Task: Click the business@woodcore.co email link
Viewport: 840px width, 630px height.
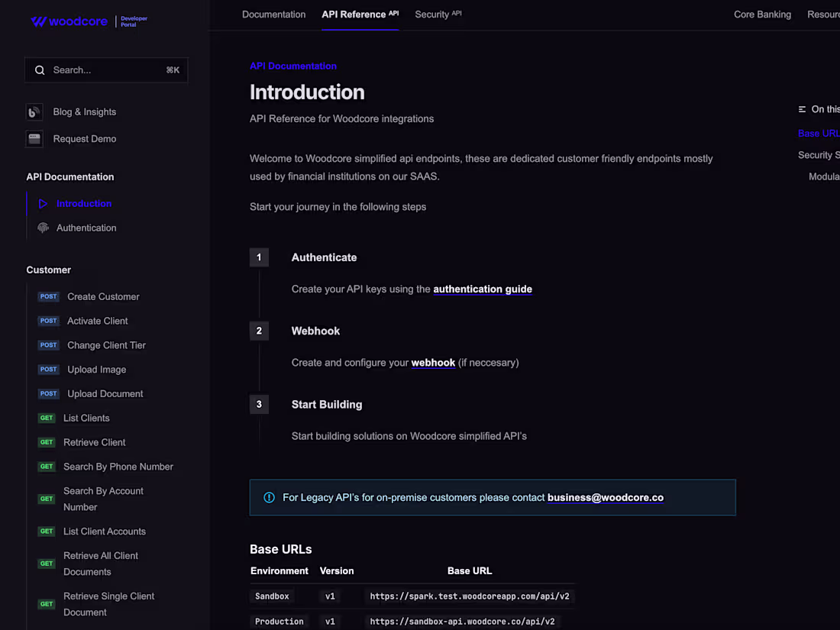Action: point(606,498)
